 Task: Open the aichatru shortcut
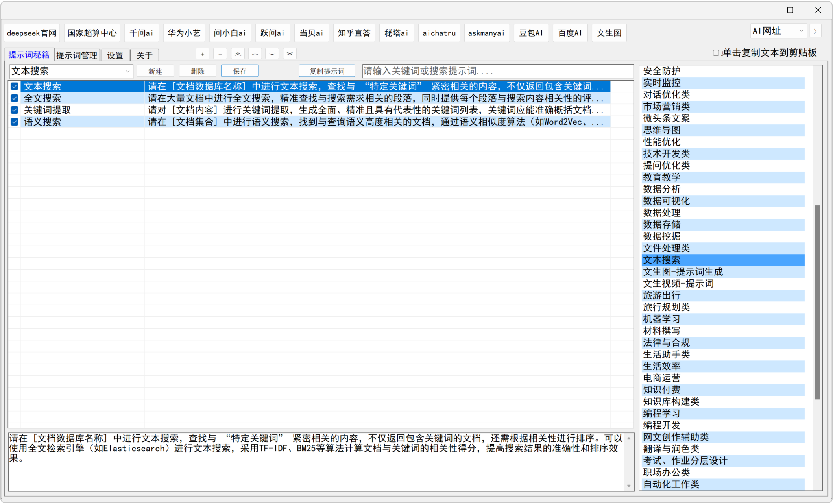[439, 33]
